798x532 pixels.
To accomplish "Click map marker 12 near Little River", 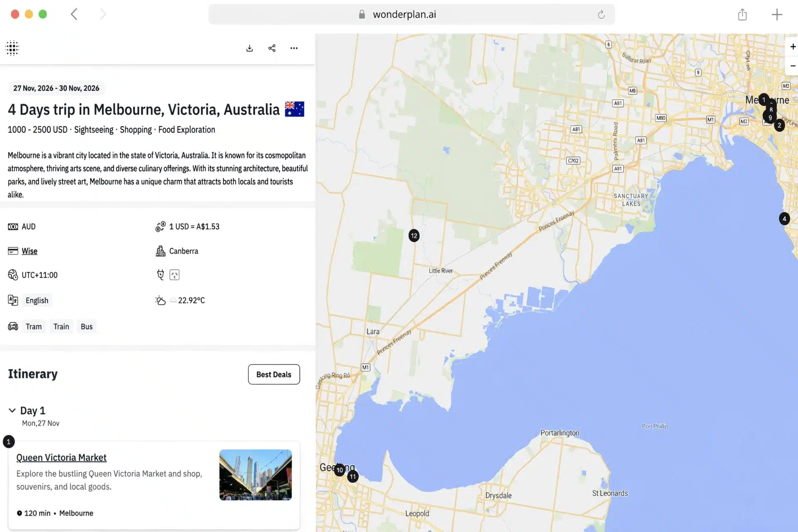I will point(414,236).
